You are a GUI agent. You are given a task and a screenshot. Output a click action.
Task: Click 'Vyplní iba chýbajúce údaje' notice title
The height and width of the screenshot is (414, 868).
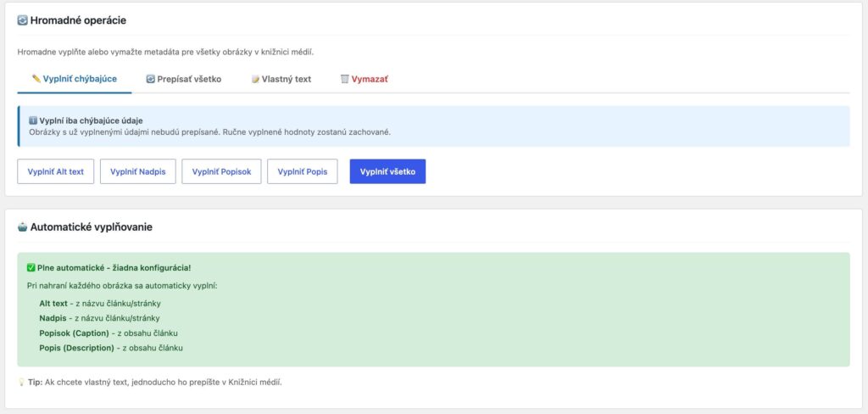(92, 120)
